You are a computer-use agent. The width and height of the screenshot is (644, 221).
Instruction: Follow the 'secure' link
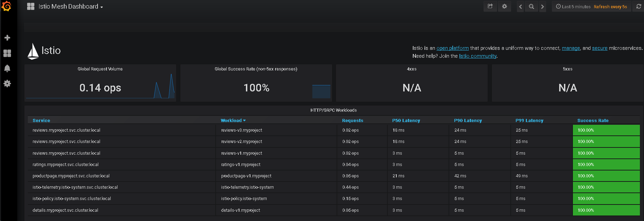(600, 48)
